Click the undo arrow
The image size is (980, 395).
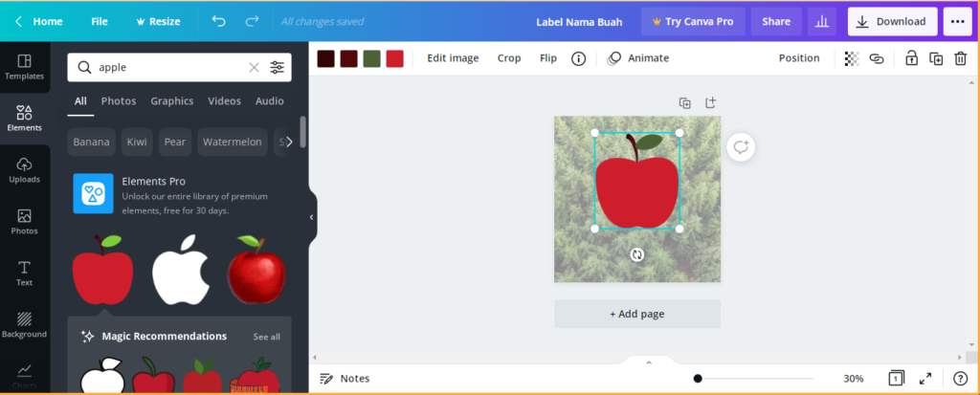click(x=219, y=21)
